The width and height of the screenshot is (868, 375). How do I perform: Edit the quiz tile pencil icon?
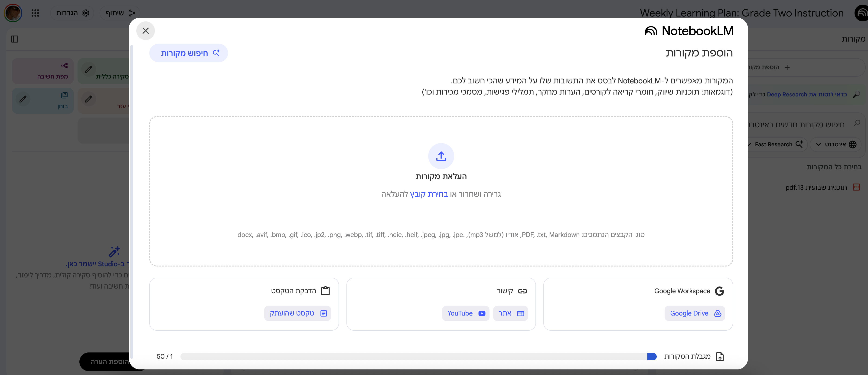[23, 99]
